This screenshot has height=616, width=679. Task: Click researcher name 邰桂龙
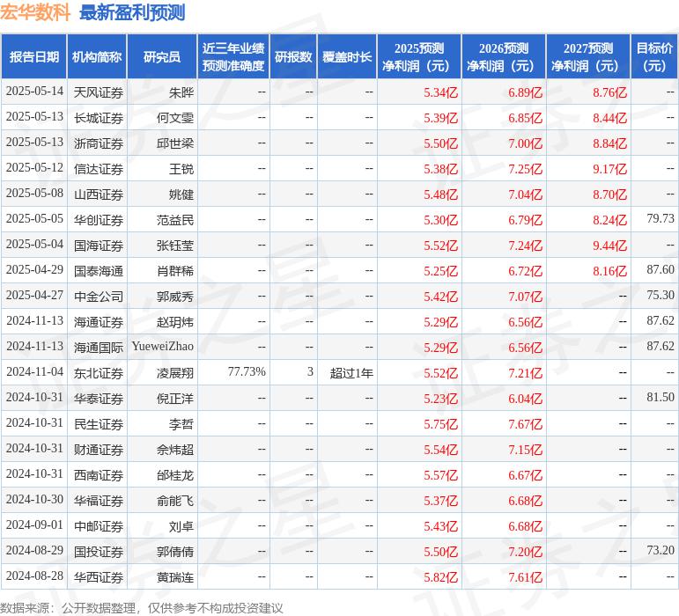coord(175,475)
